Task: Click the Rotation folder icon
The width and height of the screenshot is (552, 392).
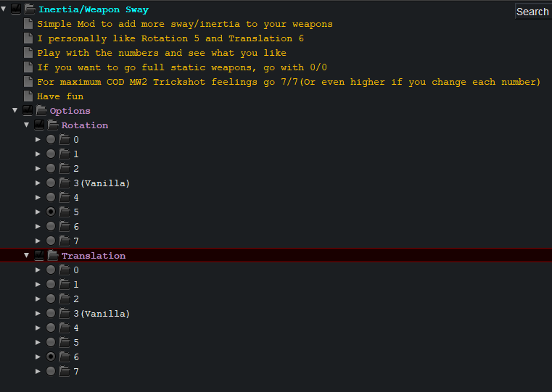Action: pos(53,125)
